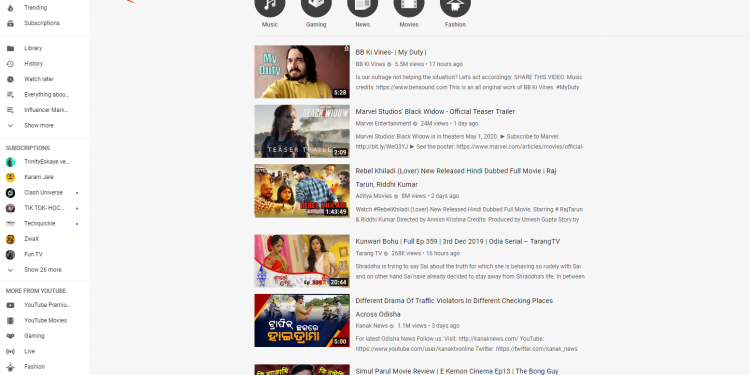Go to Trending page label

35,8
